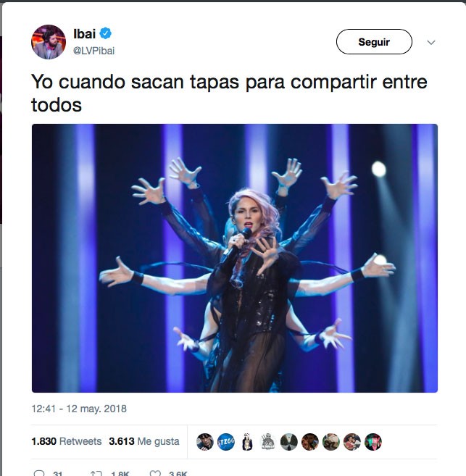The width and height of the screenshot is (466, 476).
Task: Open the first liker's avatar
Action: (x=205, y=442)
